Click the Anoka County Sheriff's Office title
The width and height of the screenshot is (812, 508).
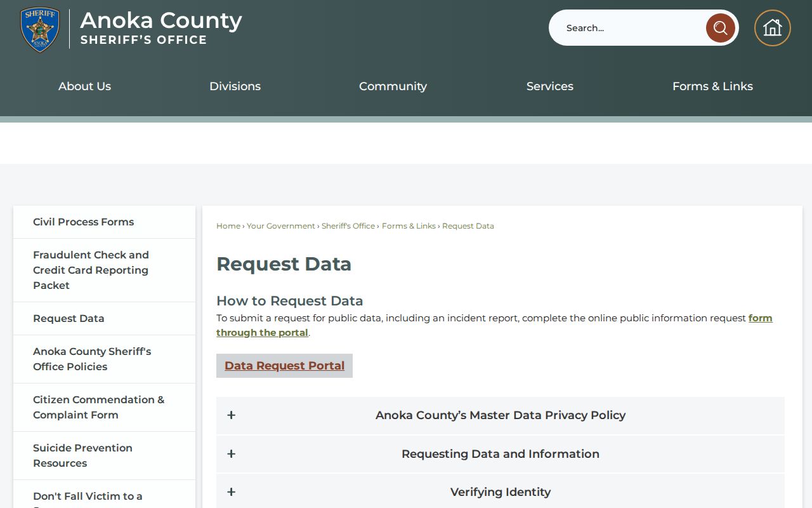tap(161, 28)
